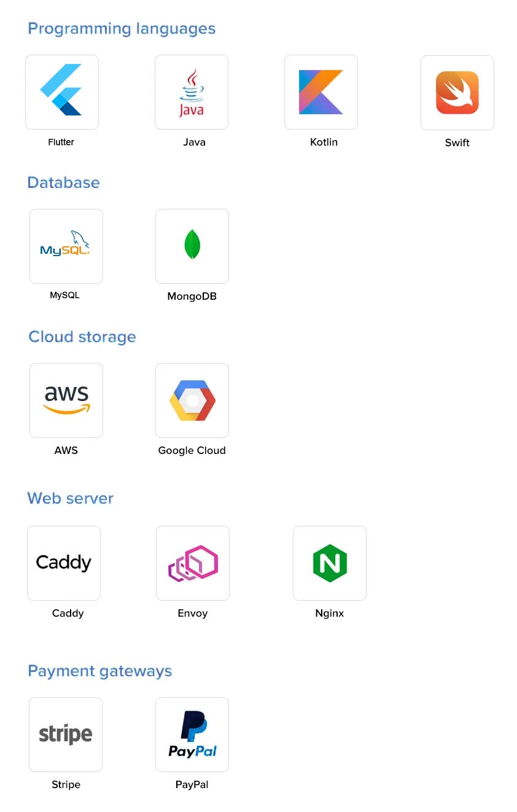Click the PayPal logo icon
Image resolution: width=517 pixels, height=812 pixels.
pyautogui.click(x=192, y=735)
